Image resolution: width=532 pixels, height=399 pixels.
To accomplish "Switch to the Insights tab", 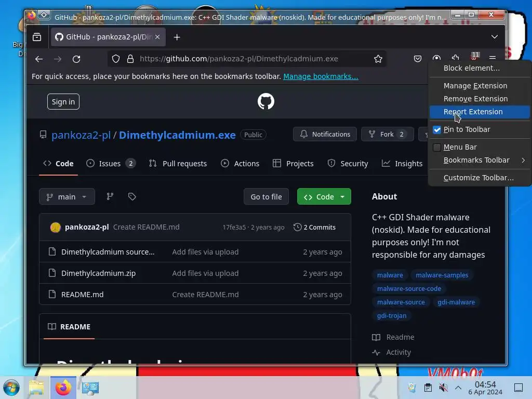I will (x=402, y=164).
